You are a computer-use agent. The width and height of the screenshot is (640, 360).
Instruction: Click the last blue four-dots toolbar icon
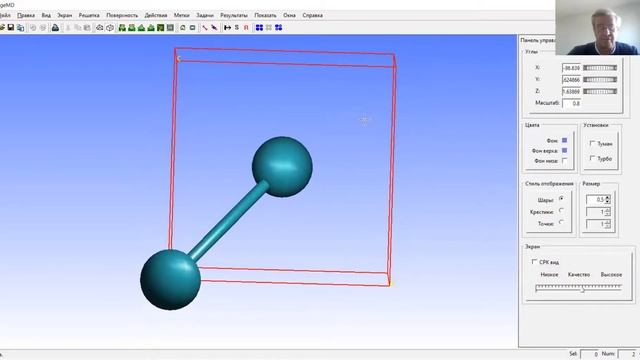pos(279,27)
